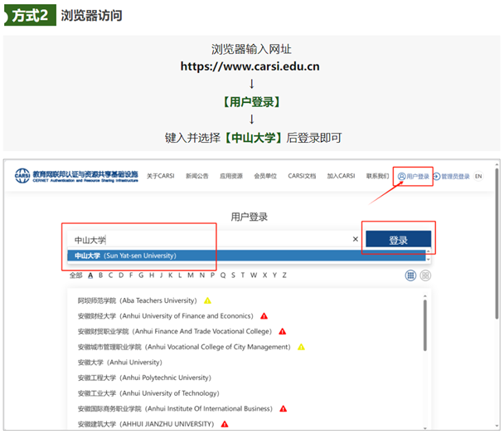Open the 加入CARSI menu item
The width and height of the screenshot is (504, 439).
click(x=341, y=176)
